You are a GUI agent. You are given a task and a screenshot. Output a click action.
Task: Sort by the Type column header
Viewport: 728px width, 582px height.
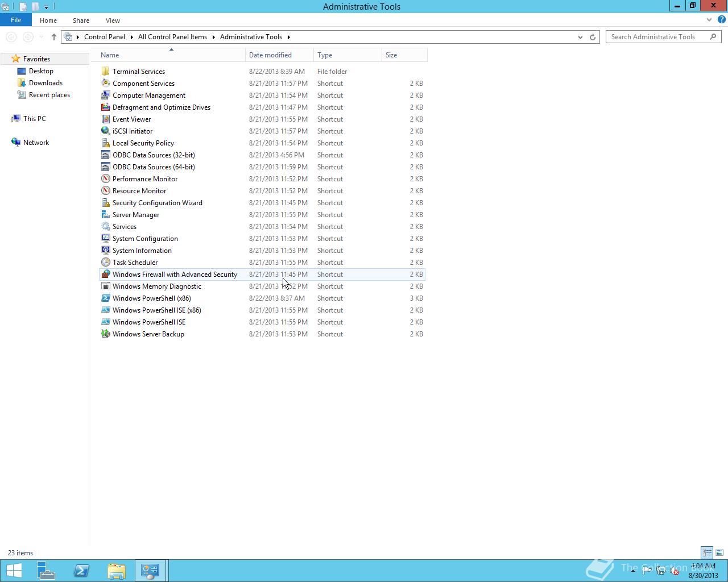tap(348, 55)
